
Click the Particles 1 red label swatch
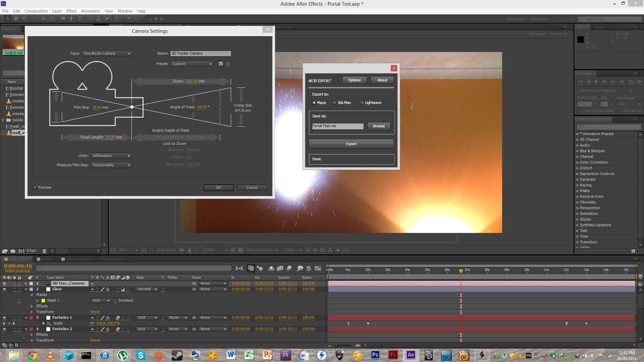click(x=31, y=318)
